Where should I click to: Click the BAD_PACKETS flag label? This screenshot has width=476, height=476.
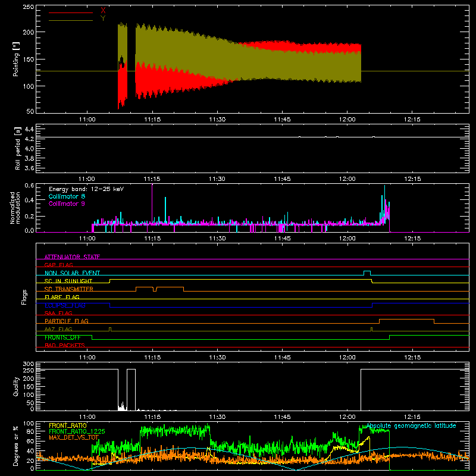coord(65,345)
